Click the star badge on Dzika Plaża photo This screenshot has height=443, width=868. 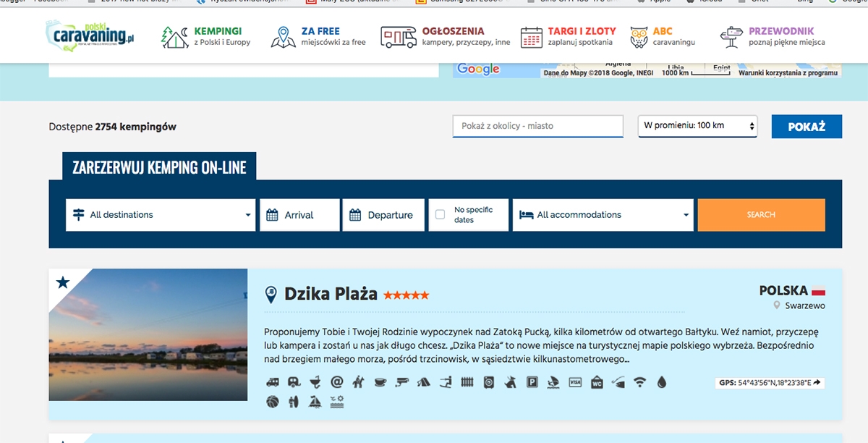pyautogui.click(x=63, y=282)
